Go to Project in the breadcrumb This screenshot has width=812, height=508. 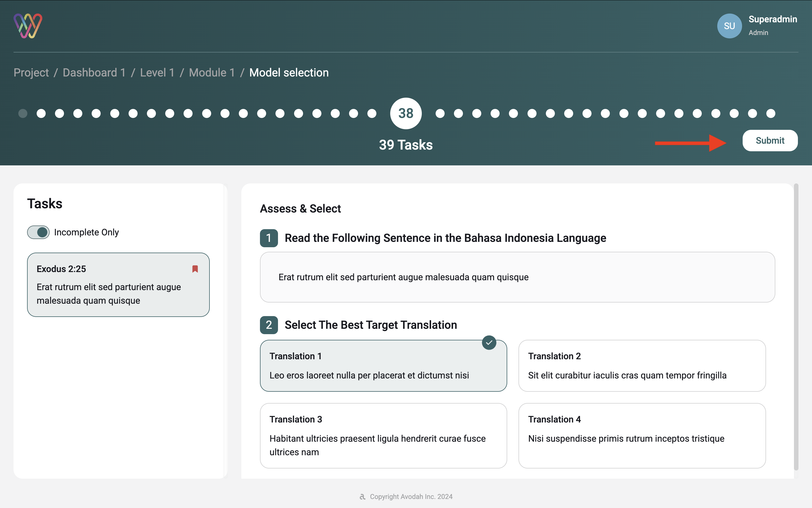tap(31, 73)
